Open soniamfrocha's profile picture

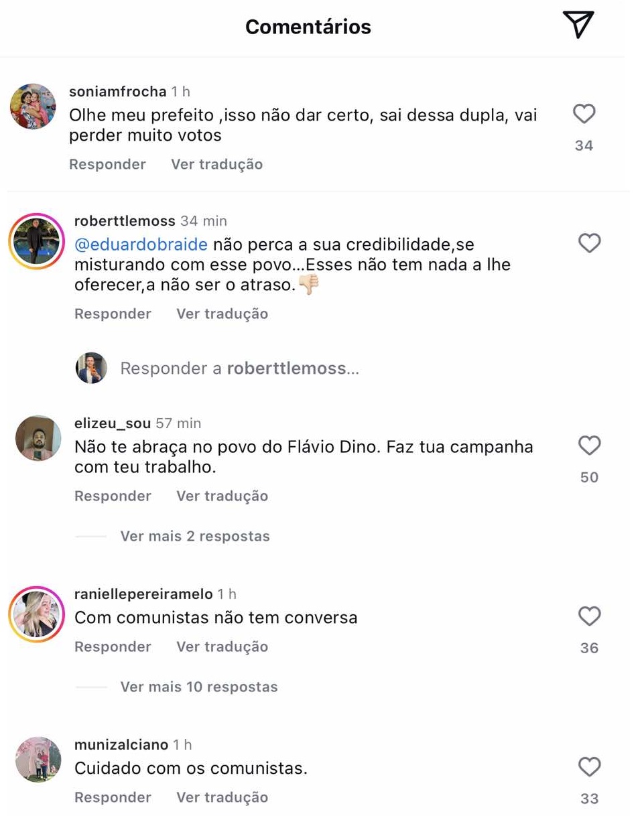click(x=33, y=107)
